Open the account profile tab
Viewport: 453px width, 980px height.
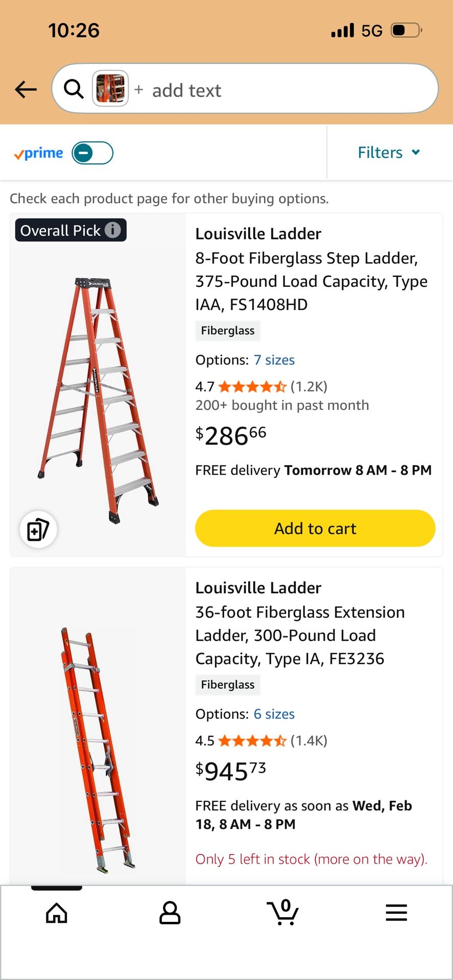pos(170,913)
